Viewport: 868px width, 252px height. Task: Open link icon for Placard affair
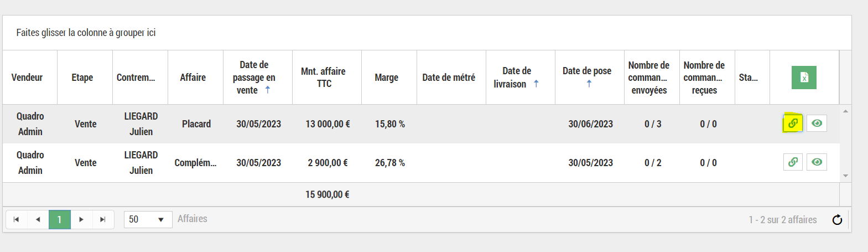793,123
